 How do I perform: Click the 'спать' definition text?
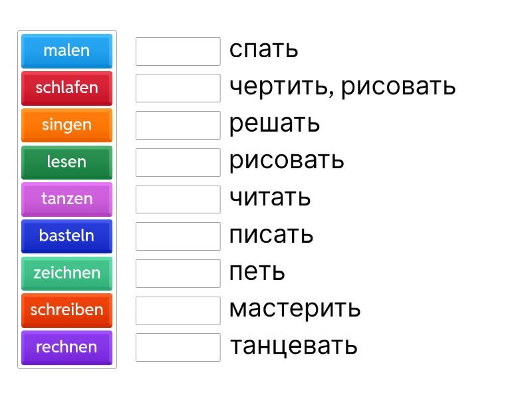click(x=263, y=50)
